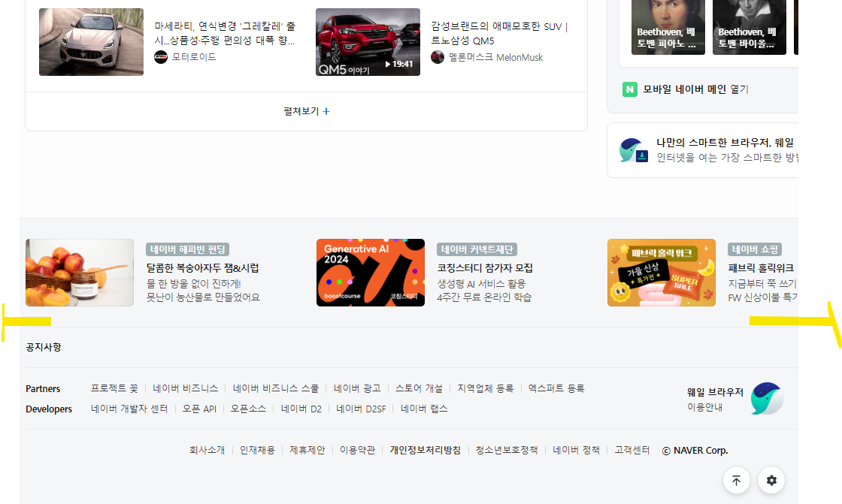Open Beethoven 피아노 playlist card
This screenshot has width=842, height=504.
coord(668,27)
